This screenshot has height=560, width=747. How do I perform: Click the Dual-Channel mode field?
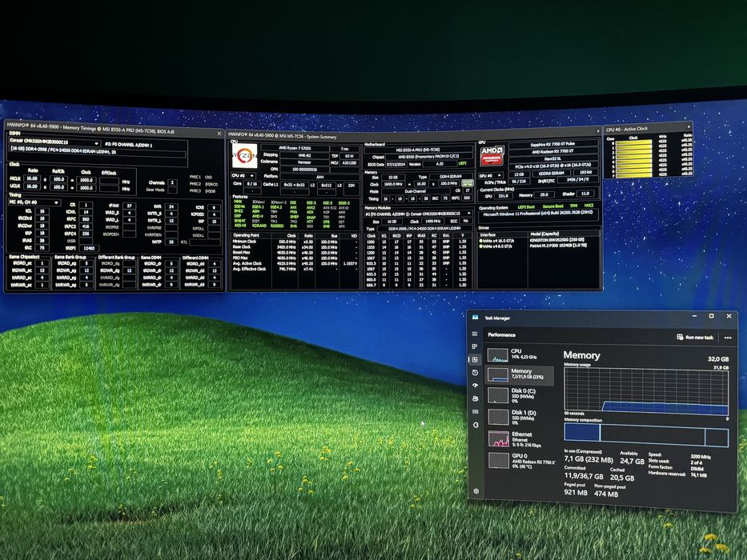point(417,191)
